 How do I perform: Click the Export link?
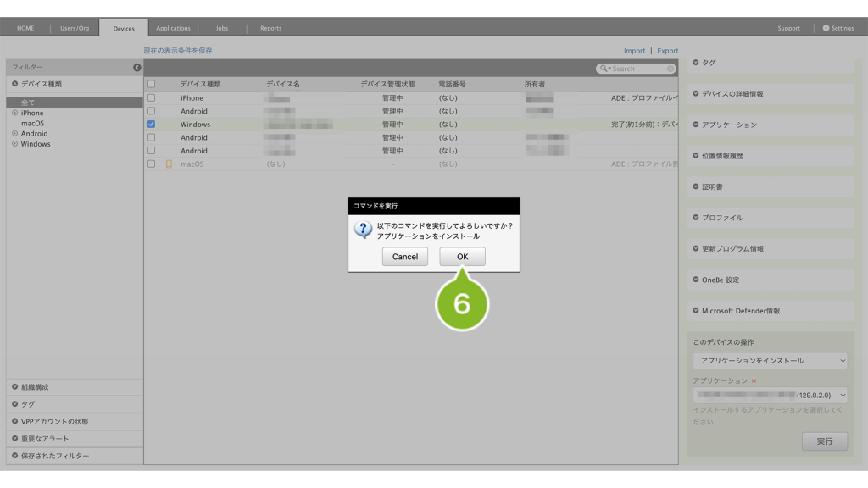click(667, 51)
